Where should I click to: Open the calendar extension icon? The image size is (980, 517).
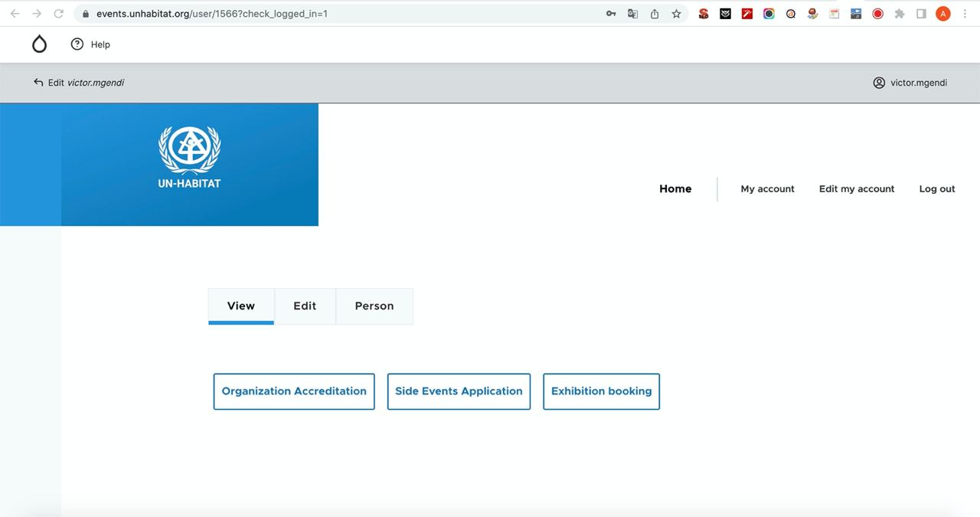click(x=835, y=14)
